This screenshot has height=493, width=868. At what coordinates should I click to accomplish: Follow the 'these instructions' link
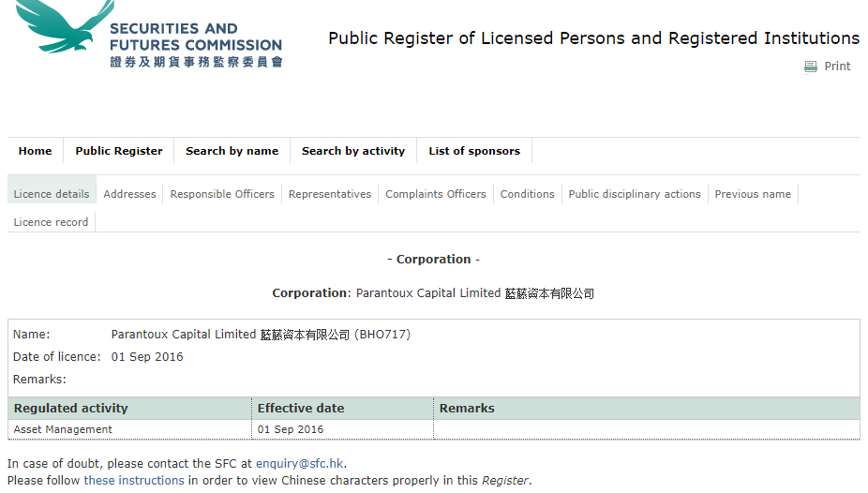click(x=134, y=480)
